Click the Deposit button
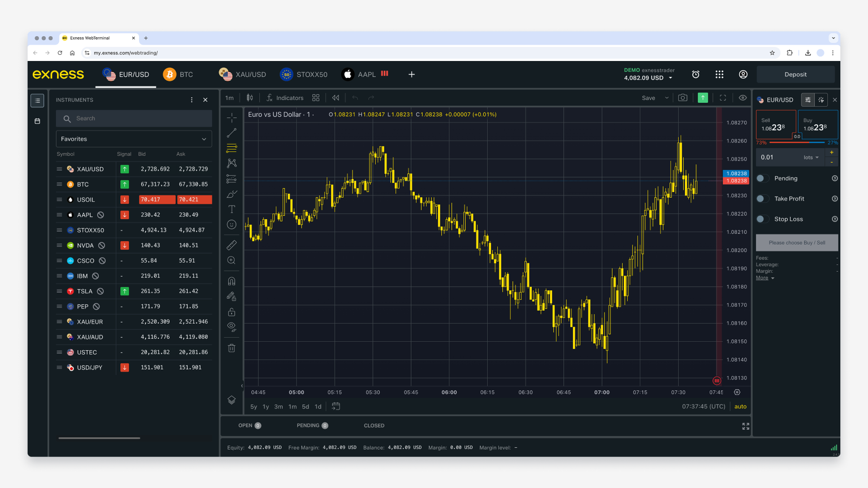Image resolution: width=868 pixels, height=488 pixels. coord(796,75)
